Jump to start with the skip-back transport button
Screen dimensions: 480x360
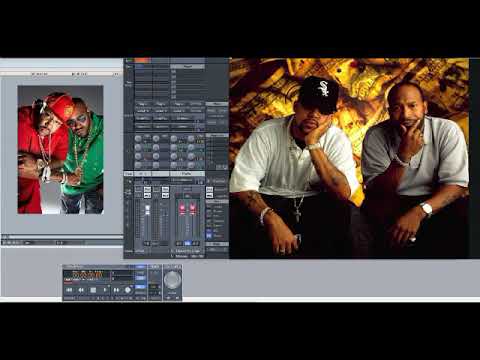(69, 290)
